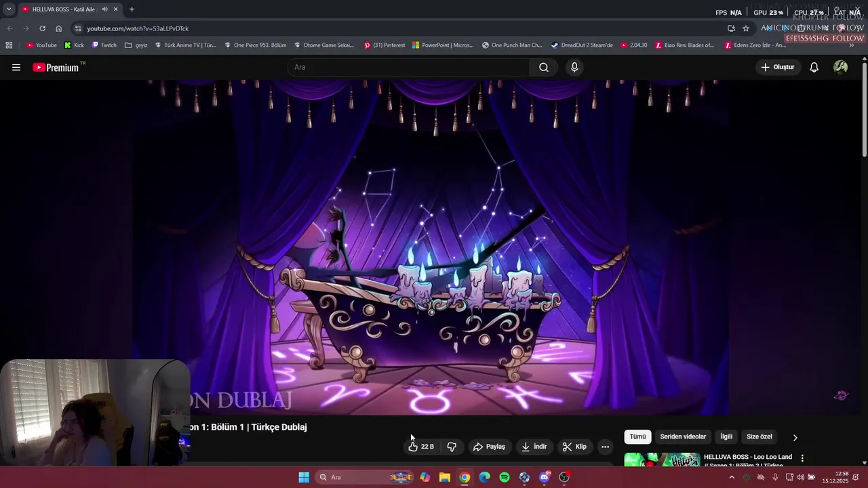
Task: Click install app icon in address bar
Action: pos(731,28)
